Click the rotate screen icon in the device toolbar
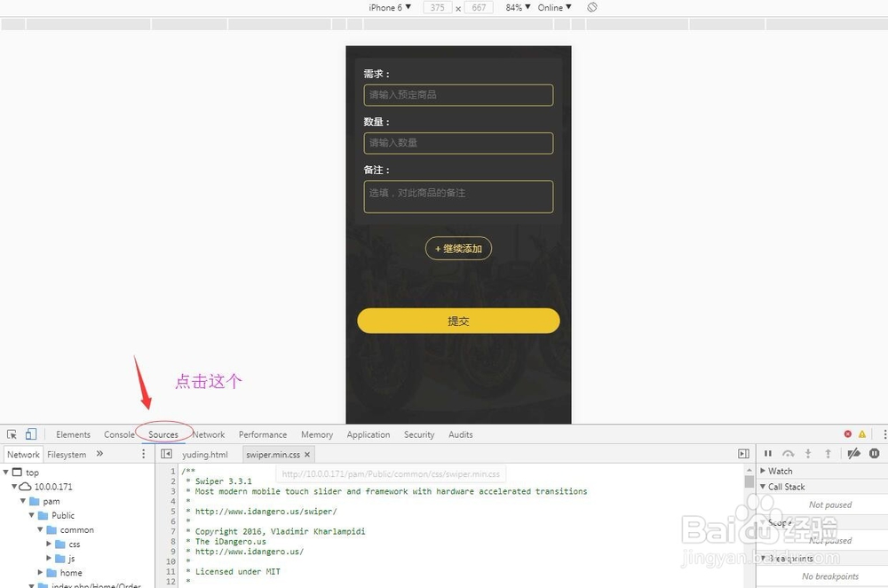Image resolution: width=888 pixels, height=588 pixels. click(x=591, y=7)
